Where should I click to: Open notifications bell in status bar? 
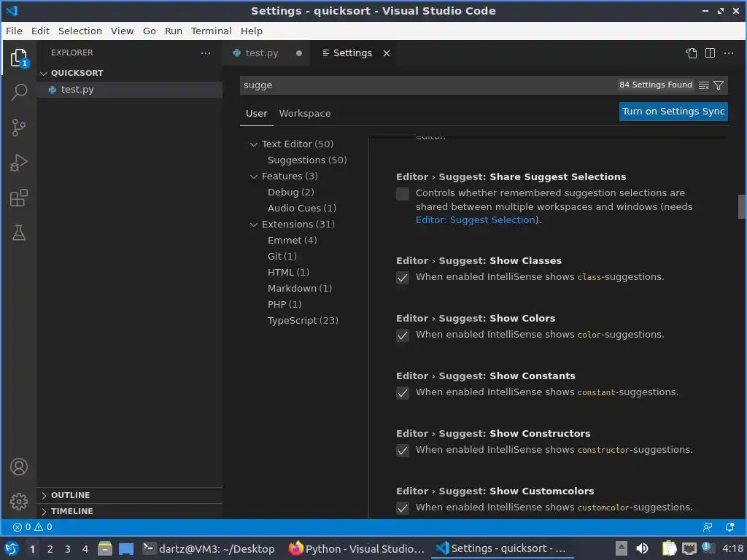[x=729, y=526]
